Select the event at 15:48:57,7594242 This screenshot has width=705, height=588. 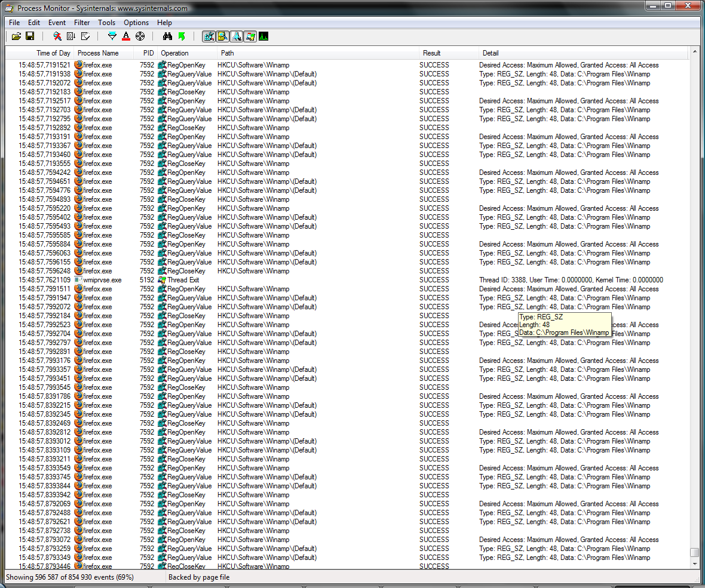pyautogui.click(x=346, y=173)
